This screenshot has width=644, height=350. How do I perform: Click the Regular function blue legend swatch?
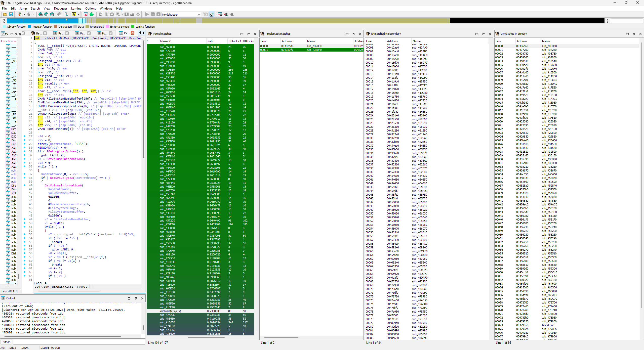click(x=30, y=27)
